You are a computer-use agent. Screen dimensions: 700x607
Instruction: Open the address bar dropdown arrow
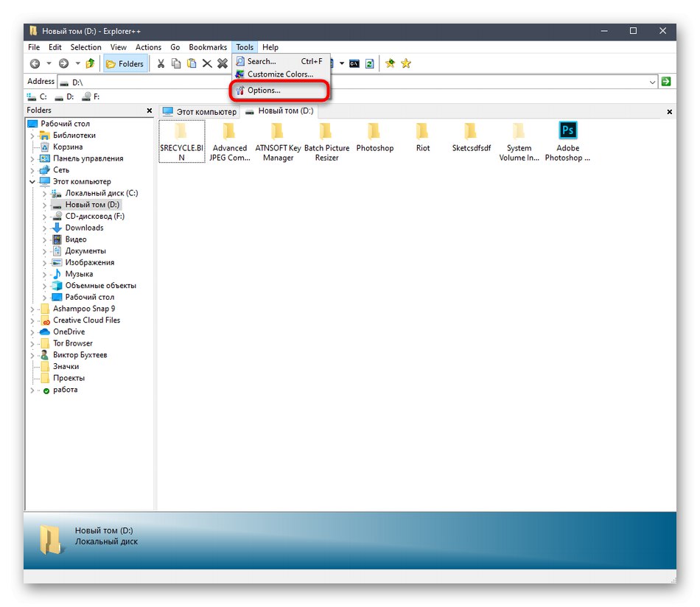pos(652,82)
